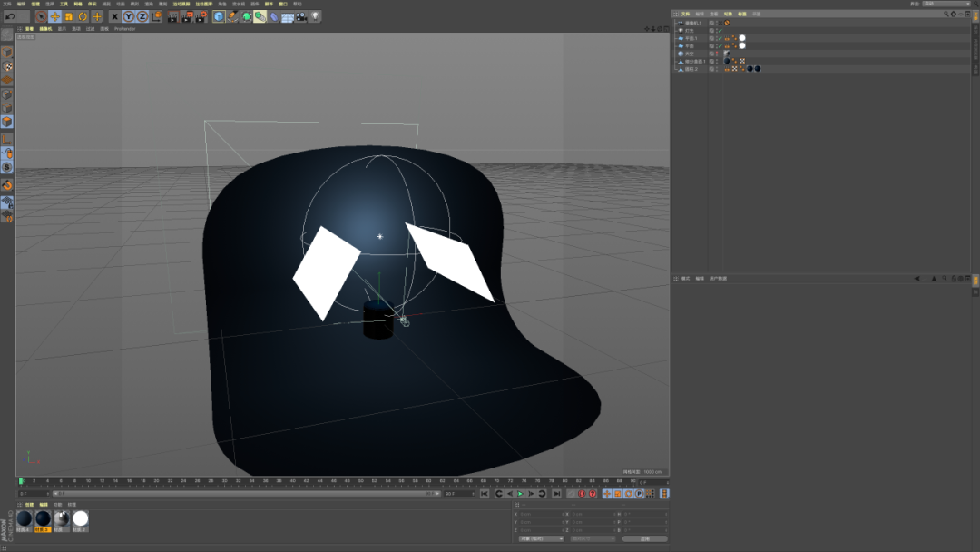Toggle the X axis lock button
This screenshot has width=980, height=552.
coord(114,17)
